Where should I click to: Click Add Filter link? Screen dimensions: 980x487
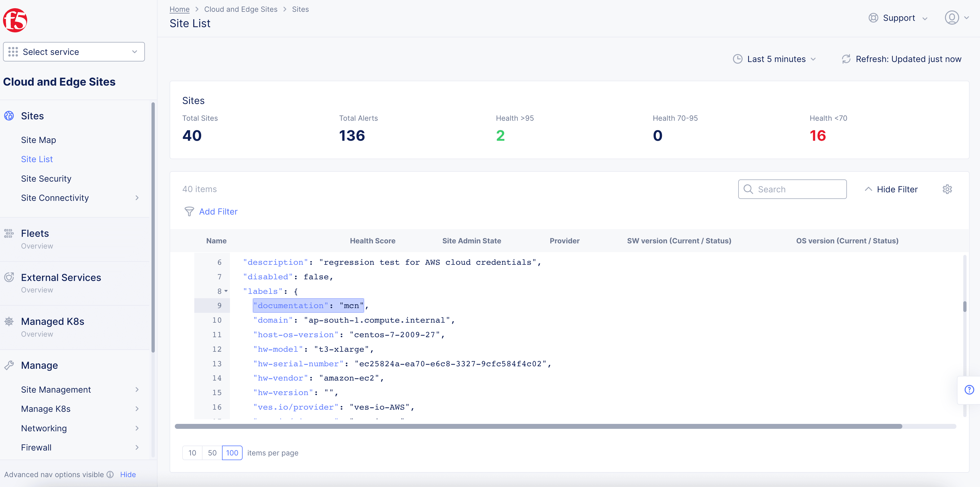[x=218, y=212]
